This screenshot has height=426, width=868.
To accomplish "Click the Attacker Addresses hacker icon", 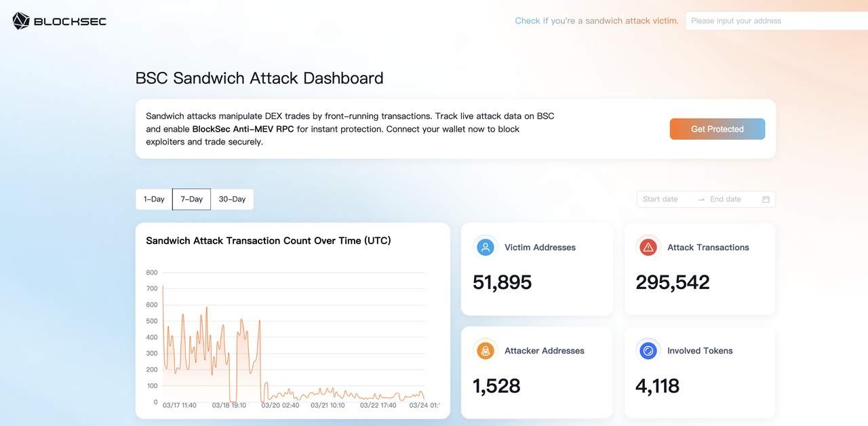I will tap(486, 351).
